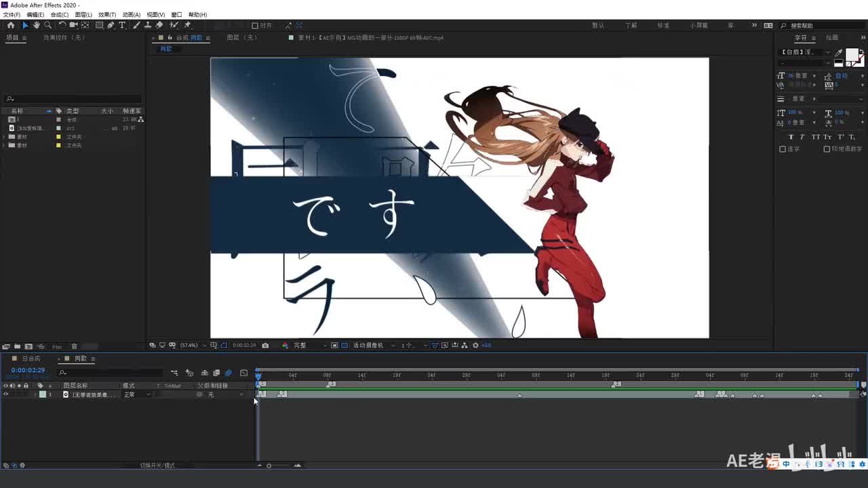Image resolution: width=868 pixels, height=488 pixels.
Task: Switch to the 标准 workspace
Action: 663,25
